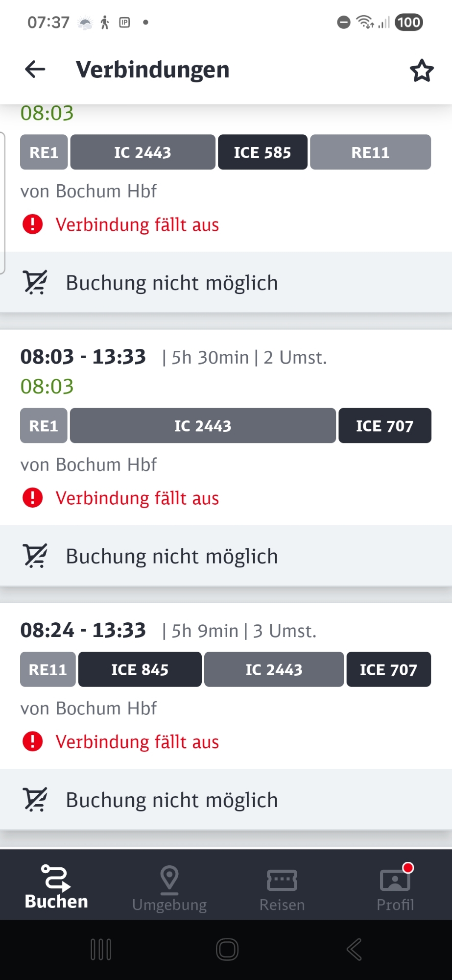Tap 'Buchung nicht möglich' in the 08:24 connection
This screenshot has width=452, height=980.
172,800
